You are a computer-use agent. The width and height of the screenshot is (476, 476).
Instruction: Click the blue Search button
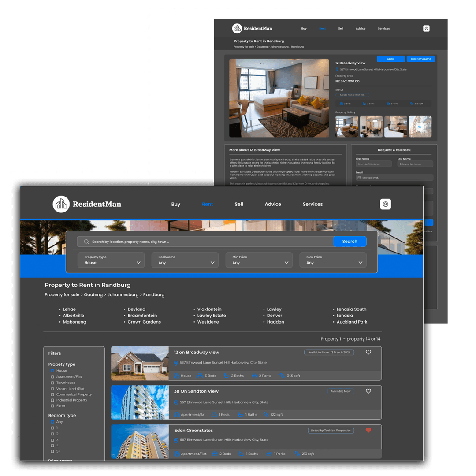(x=350, y=242)
